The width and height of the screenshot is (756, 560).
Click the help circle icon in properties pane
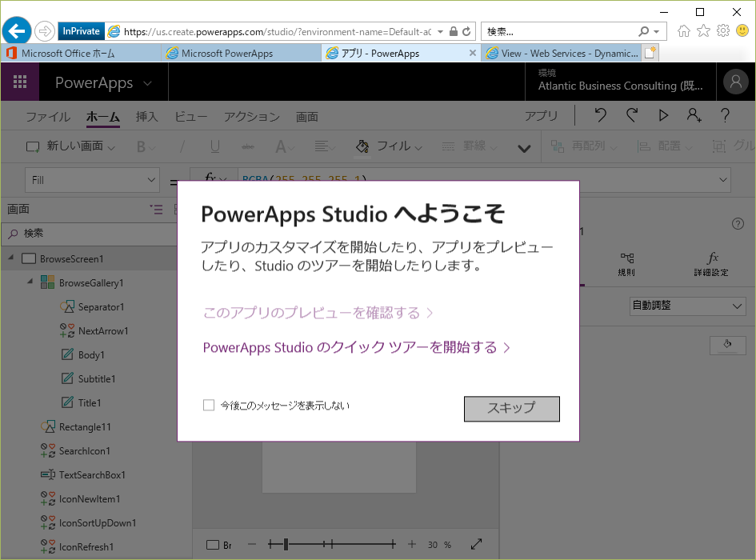tap(738, 224)
